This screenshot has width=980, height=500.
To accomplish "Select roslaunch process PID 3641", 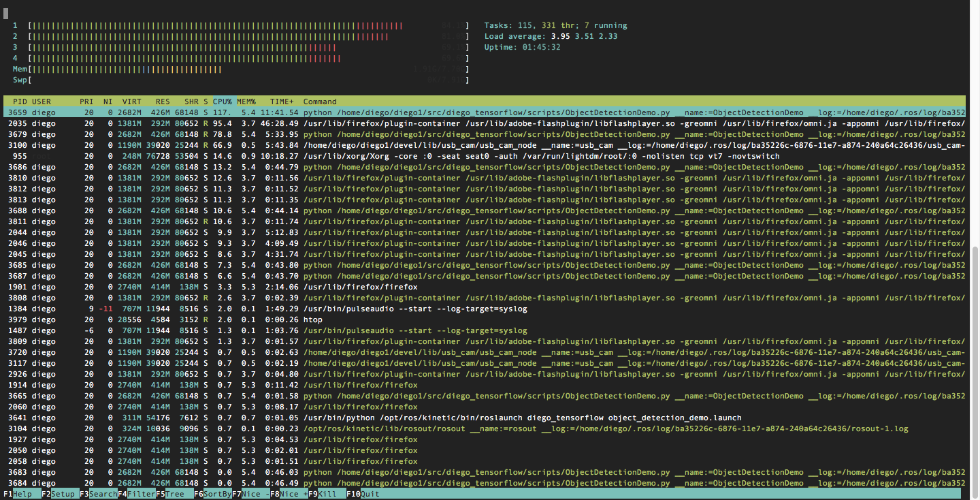I will click(484, 418).
